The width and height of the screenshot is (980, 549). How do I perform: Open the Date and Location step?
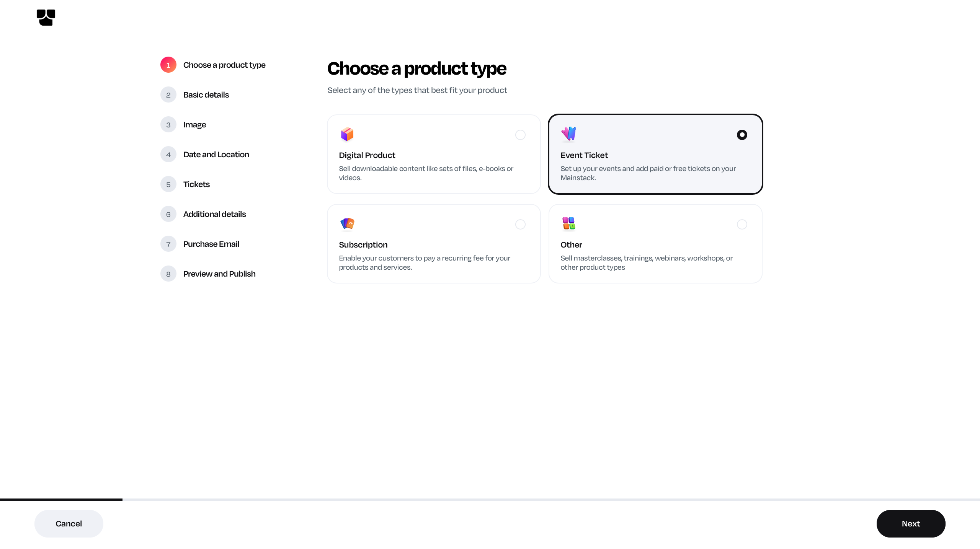pyautogui.click(x=216, y=155)
